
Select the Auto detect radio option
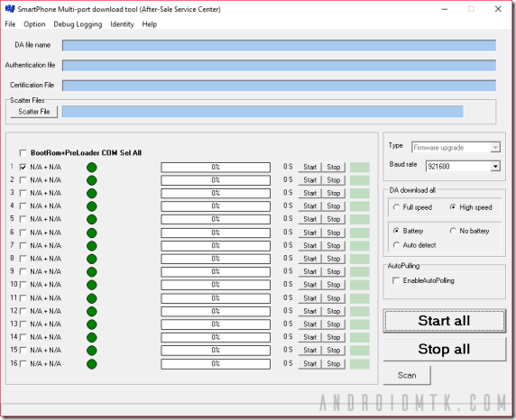(396, 245)
